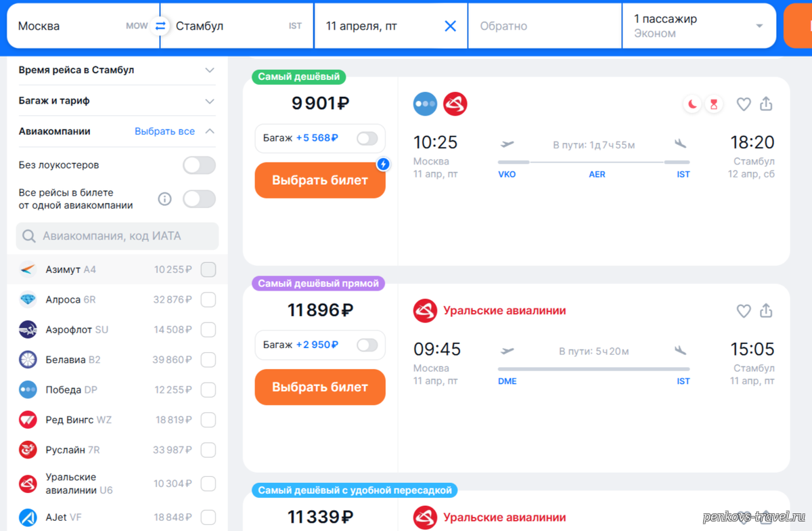Swap origin and destination cities icon
The width and height of the screenshot is (812, 531).
point(160,26)
